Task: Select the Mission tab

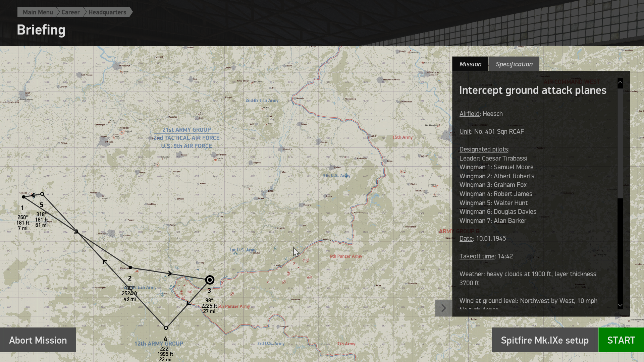Action: tap(470, 64)
